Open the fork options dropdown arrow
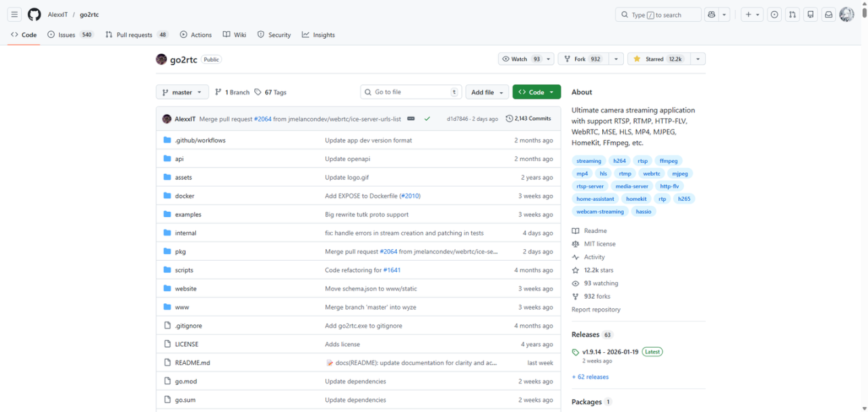The image size is (868, 412). 616,59
